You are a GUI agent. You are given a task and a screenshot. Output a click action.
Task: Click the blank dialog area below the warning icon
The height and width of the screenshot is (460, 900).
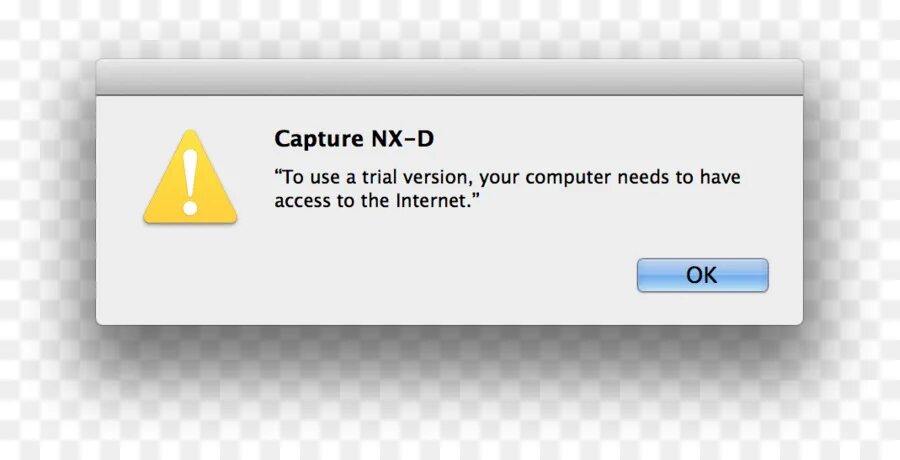[x=190, y=270]
